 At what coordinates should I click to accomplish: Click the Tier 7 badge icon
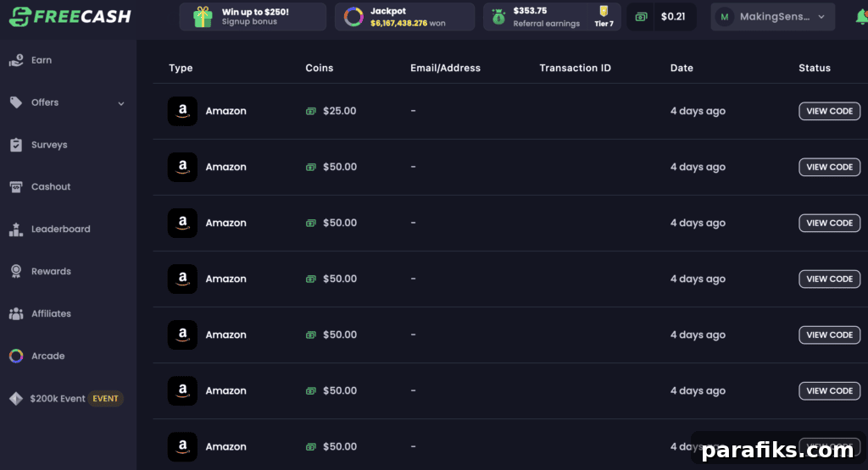click(x=604, y=11)
